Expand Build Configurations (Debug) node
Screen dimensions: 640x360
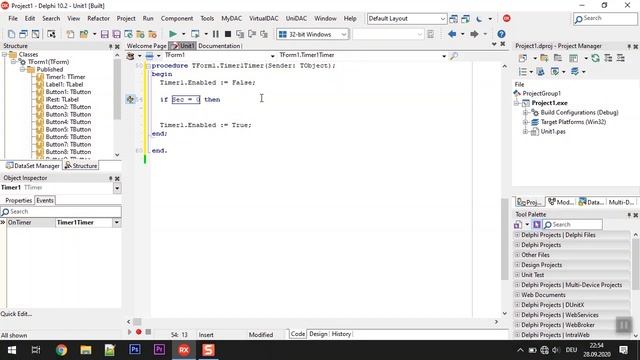(526, 112)
